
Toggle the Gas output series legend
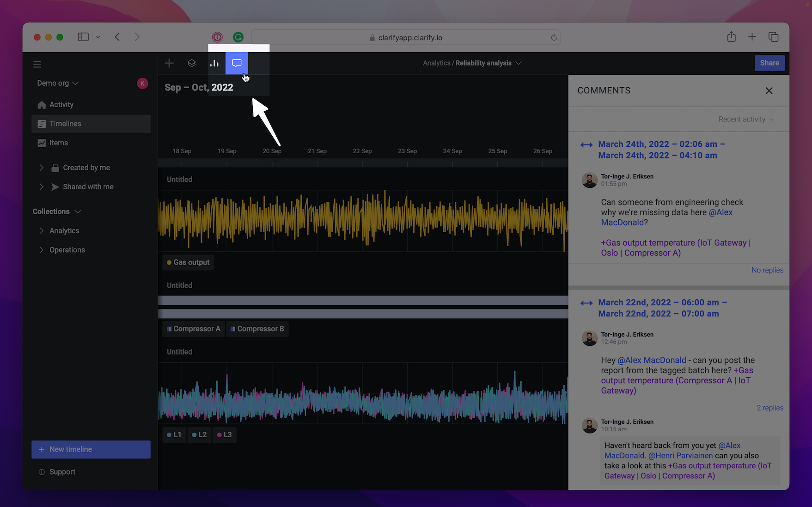point(188,262)
